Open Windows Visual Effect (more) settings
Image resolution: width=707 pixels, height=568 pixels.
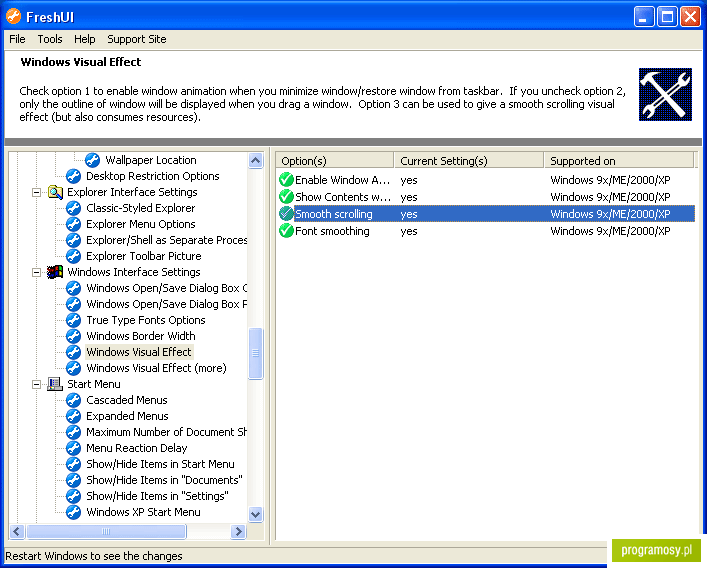point(156,368)
